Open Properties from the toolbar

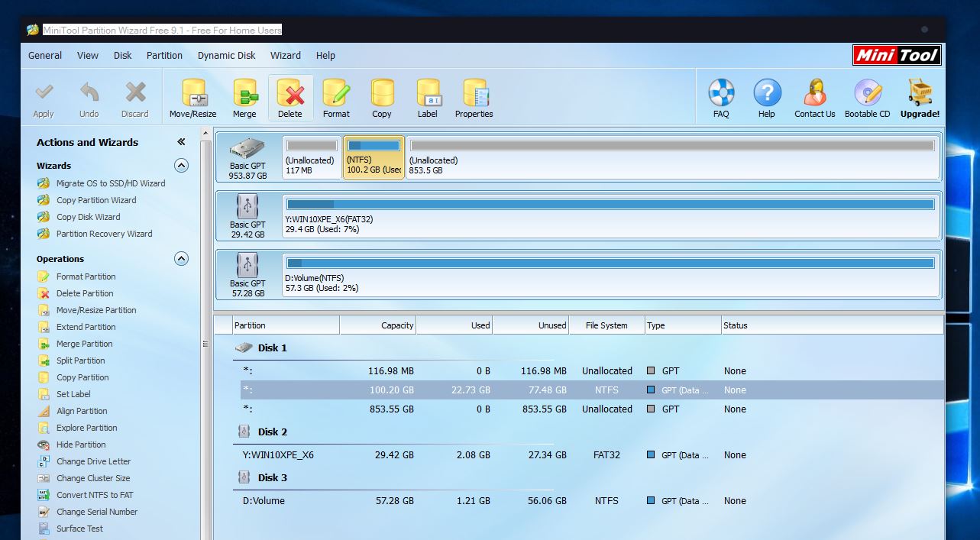pos(474,92)
